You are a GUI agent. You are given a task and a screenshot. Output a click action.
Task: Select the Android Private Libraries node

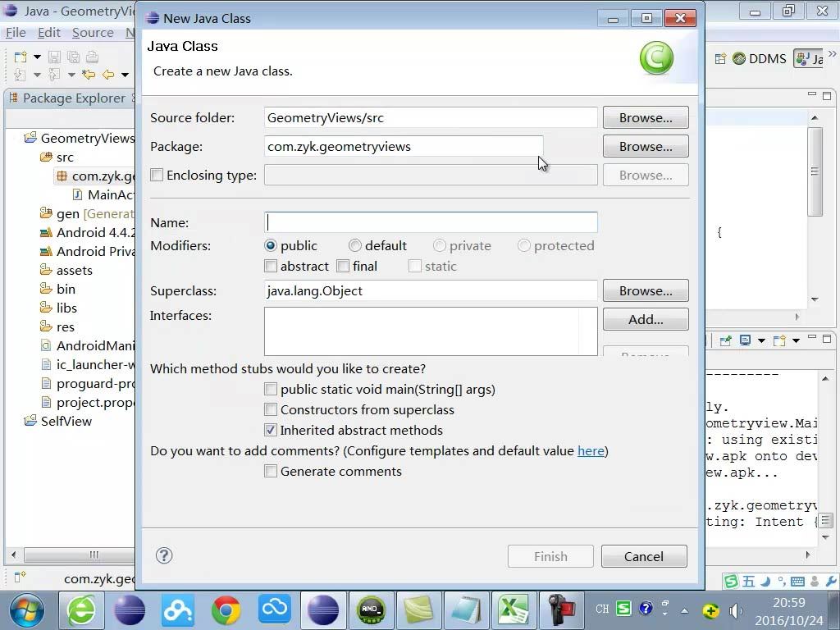[x=87, y=251]
